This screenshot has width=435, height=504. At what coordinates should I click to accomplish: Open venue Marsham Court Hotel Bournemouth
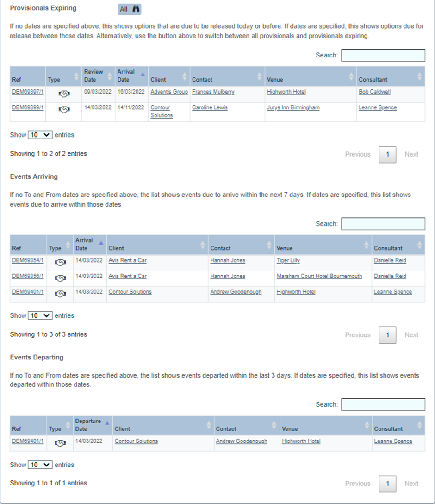(319, 276)
